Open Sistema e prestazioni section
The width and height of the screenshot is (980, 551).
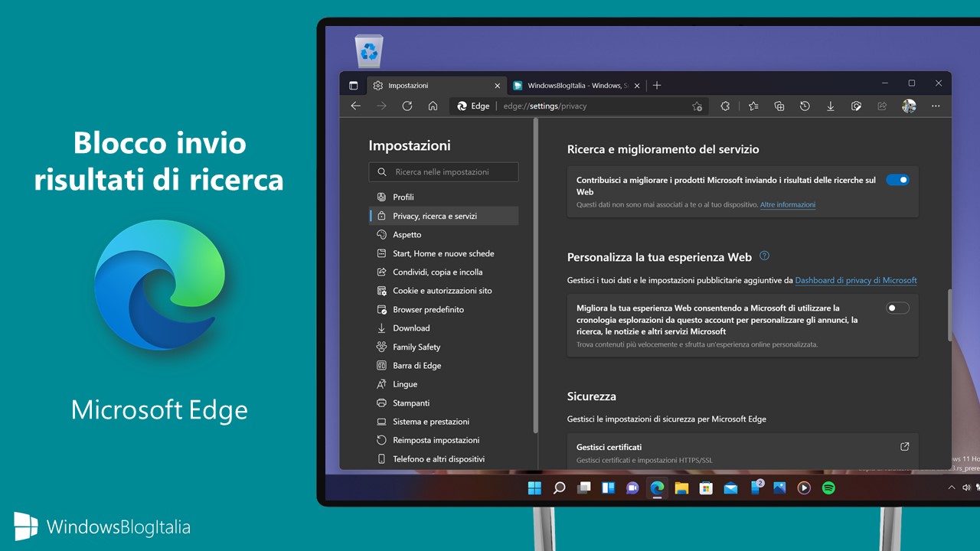click(443, 422)
